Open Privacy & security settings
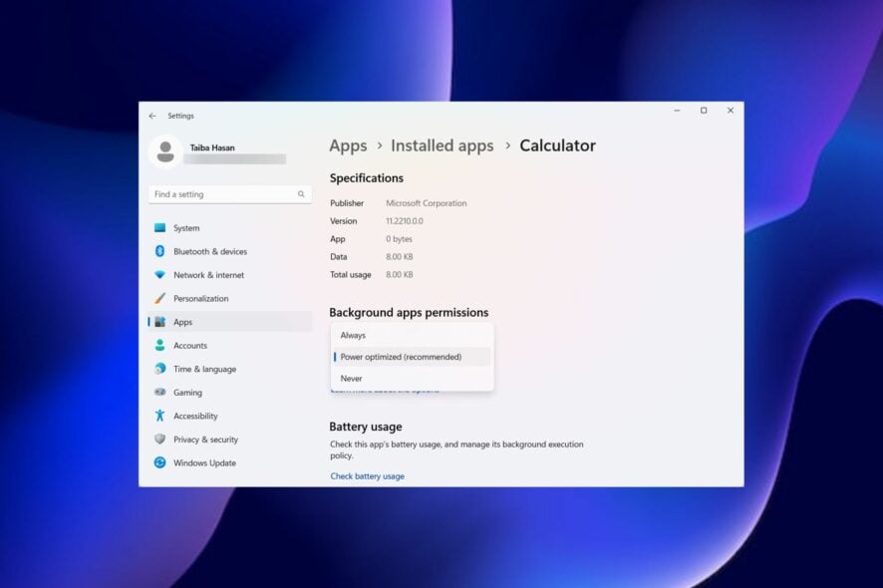883x588 pixels. click(x=204, y=439)
